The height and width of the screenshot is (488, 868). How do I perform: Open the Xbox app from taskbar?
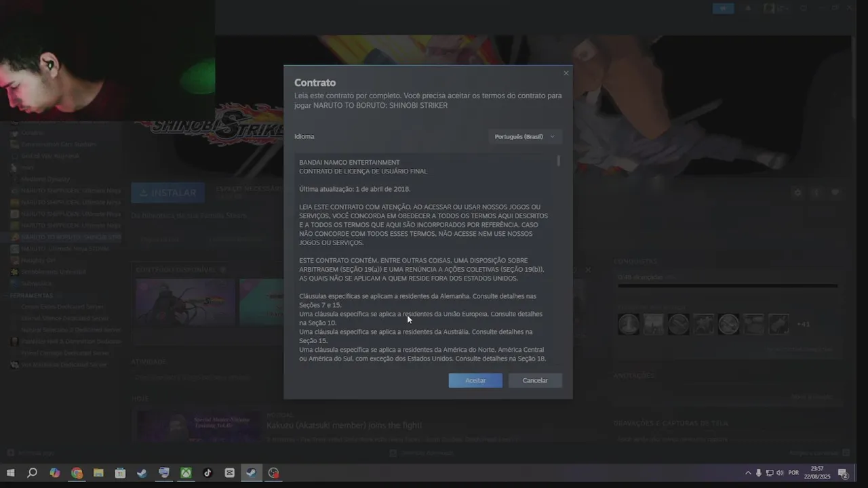point(186,473)
